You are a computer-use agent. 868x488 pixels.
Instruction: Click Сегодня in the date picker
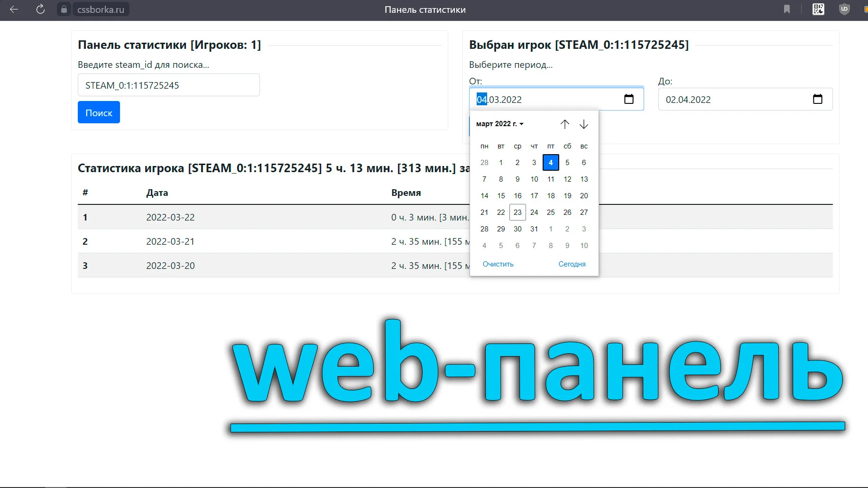pos(572,264)
